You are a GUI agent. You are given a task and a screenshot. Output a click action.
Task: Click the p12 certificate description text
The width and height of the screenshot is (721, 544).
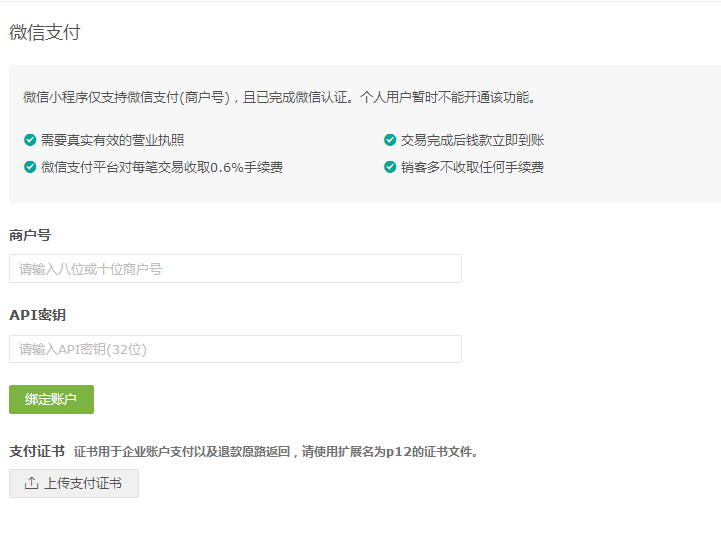[x=276, y=452]
